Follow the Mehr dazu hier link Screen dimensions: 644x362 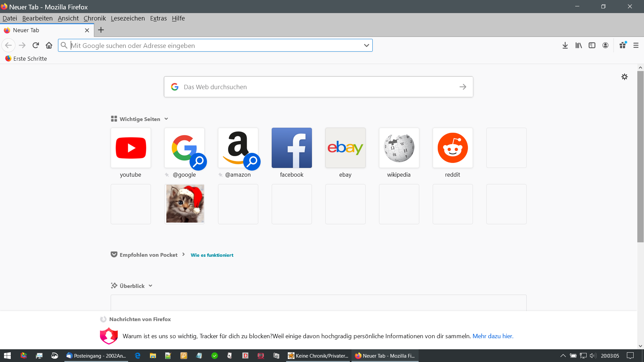pyautogui.click(x=493, y=336)
